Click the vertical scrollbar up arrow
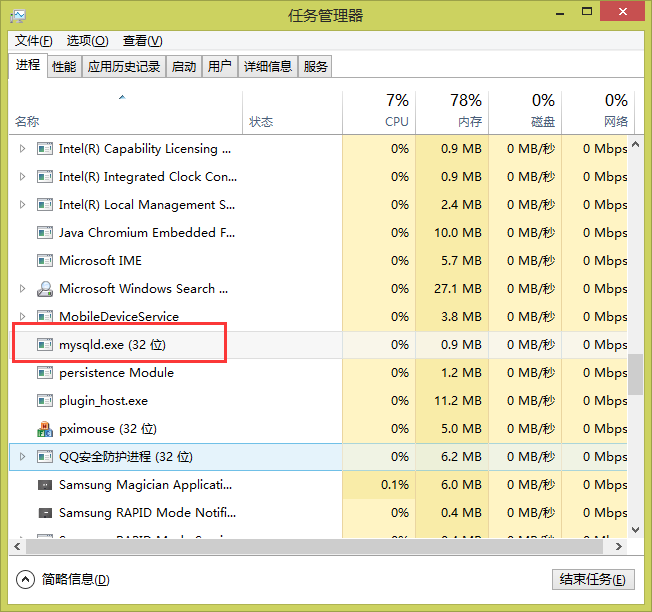652x612 pixels. pos(635,144)
